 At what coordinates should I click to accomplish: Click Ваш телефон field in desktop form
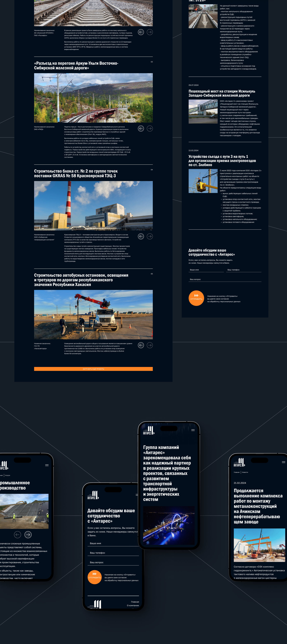click(244, 270)
